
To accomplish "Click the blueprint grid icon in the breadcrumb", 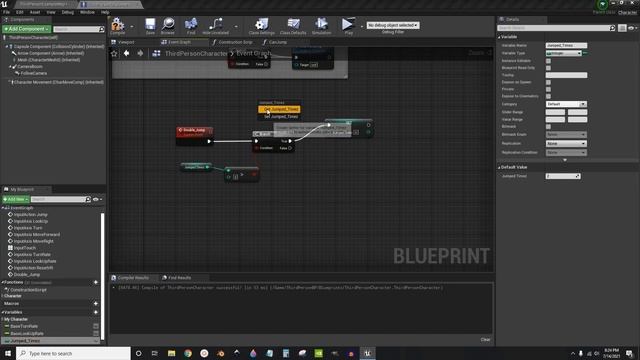I will [156, 53].
